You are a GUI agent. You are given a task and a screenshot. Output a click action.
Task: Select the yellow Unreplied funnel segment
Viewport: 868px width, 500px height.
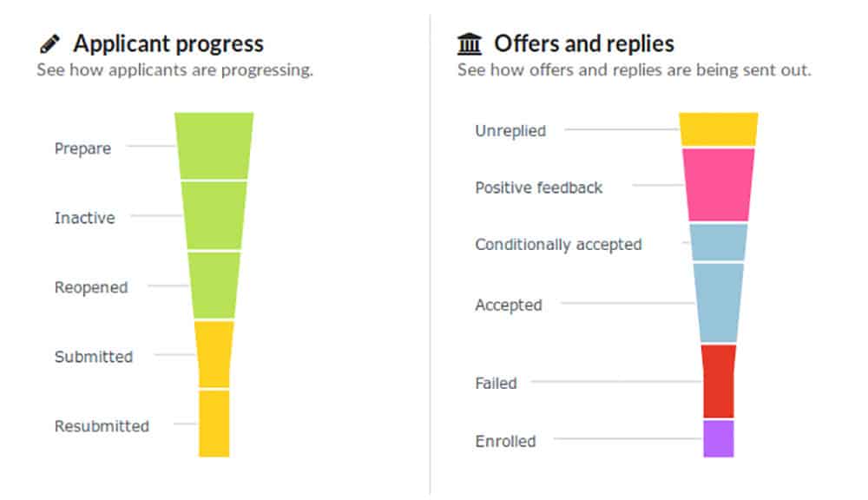tap(719, 129)
